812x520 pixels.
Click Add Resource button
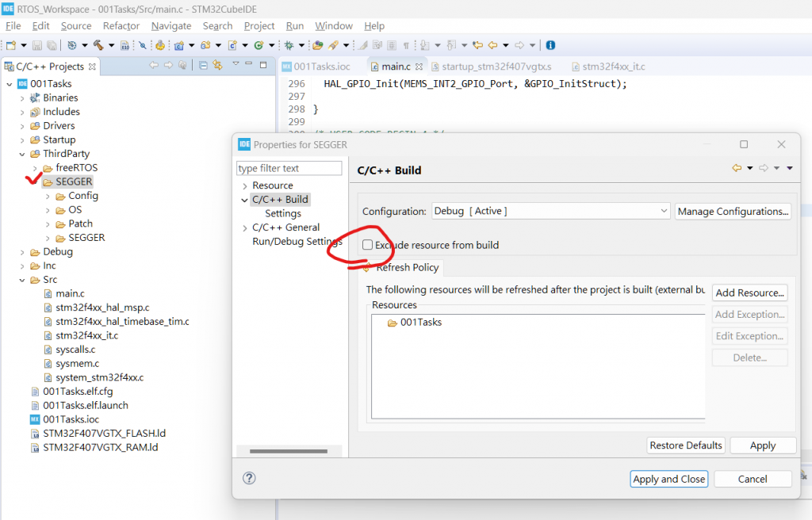(x=750, y=292)
